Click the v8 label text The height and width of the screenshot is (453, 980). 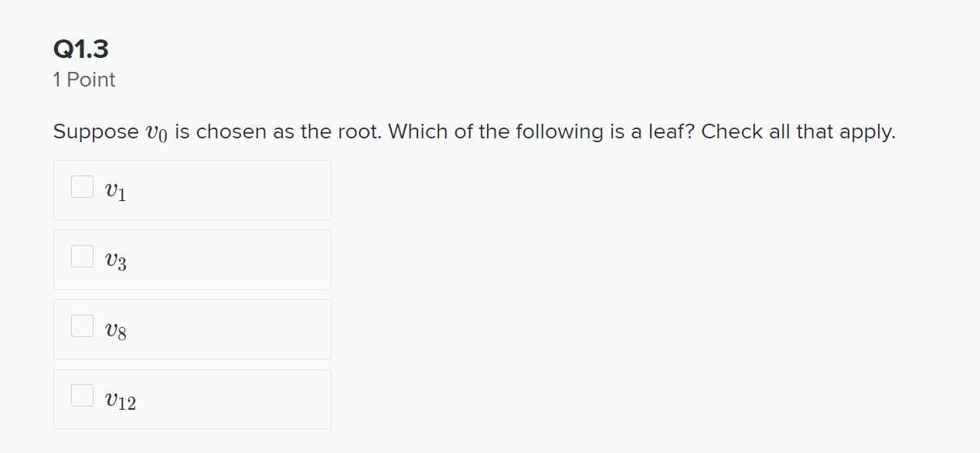coord(114,330)
